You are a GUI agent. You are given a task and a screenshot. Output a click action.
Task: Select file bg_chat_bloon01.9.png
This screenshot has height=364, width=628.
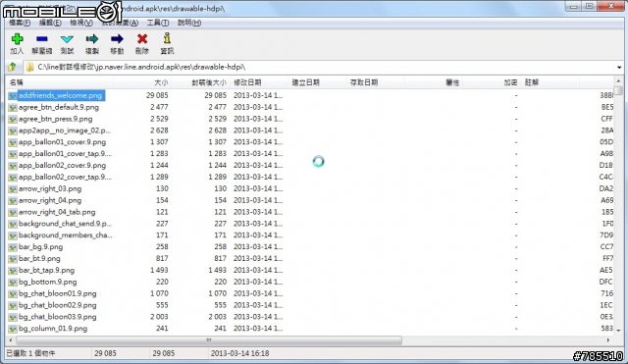coord(58,293)
